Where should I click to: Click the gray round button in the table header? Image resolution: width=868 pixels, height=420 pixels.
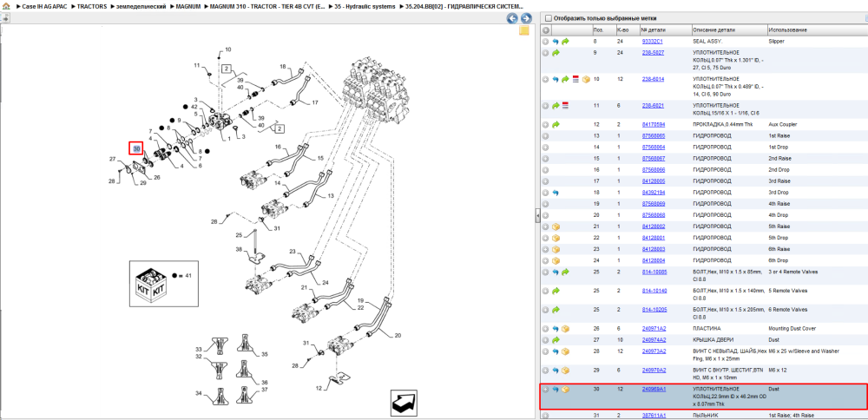(545, 30)
